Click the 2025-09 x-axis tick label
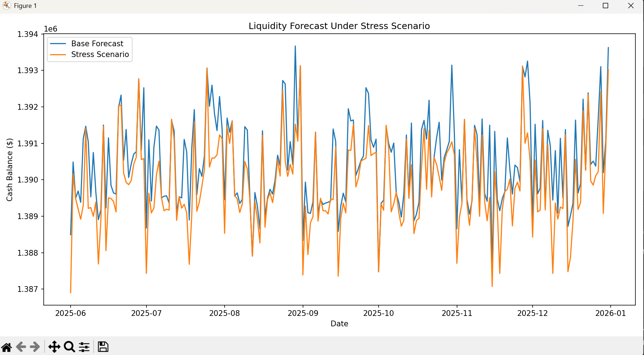The height and width of the screenshot is (355, 644). [303, 313]
